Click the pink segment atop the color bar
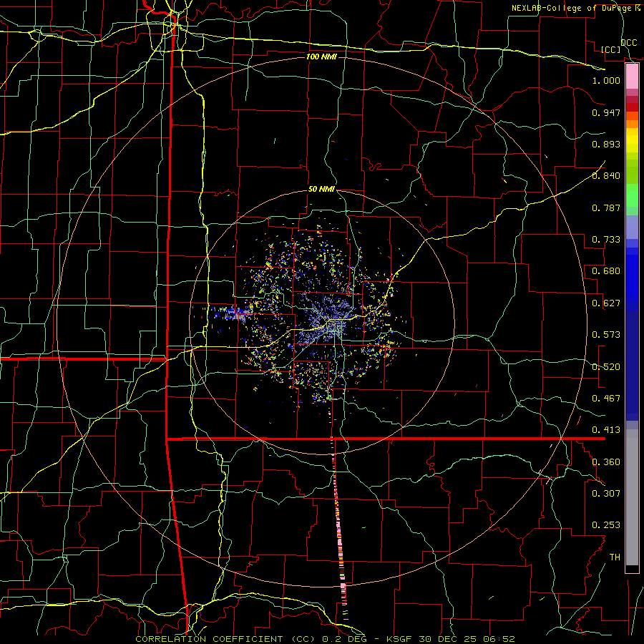Image resolution: width=644 pixels, height=644 pixels. click(632, 76)
